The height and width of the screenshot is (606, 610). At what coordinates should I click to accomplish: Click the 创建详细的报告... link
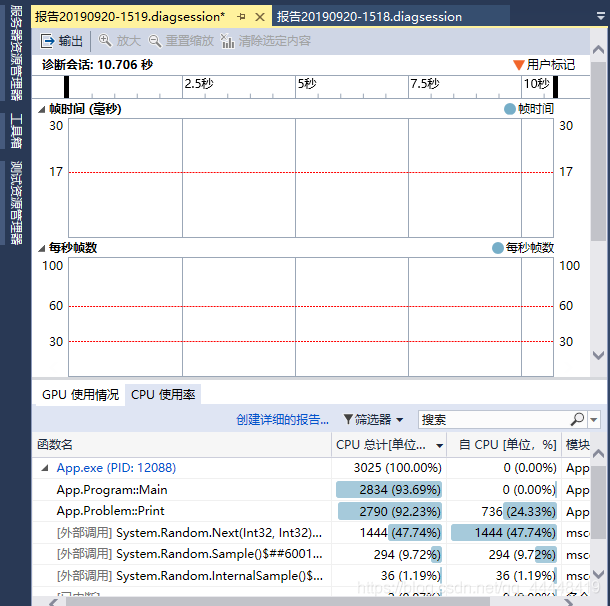tap(282, 419)
